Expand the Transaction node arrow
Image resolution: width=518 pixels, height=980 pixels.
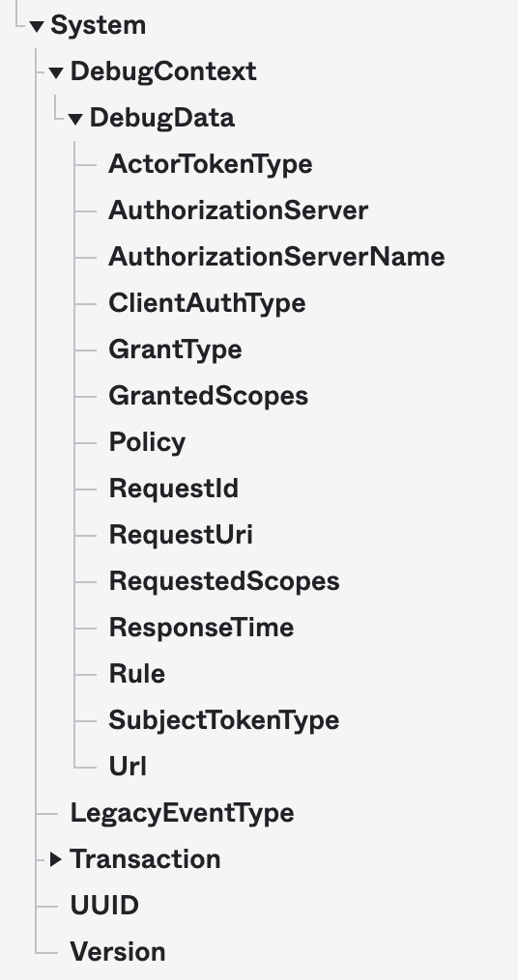[x=56, y=859]
